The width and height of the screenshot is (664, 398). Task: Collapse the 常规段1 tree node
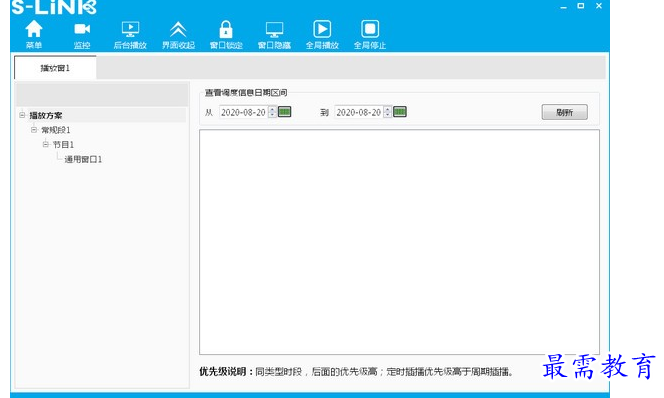point(34,130)
